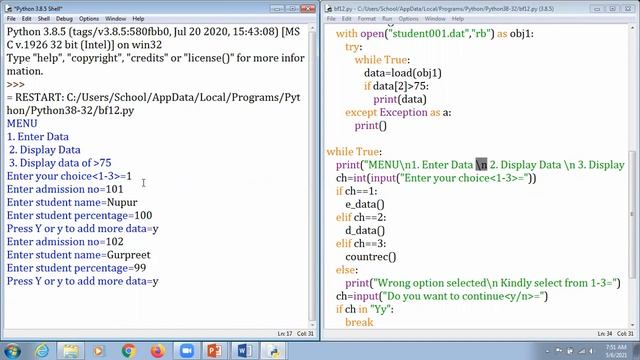Viewport: 640px width, 360px height.
Task: Open Windows Media Player taskbar icon
Action: click(98, 351)
